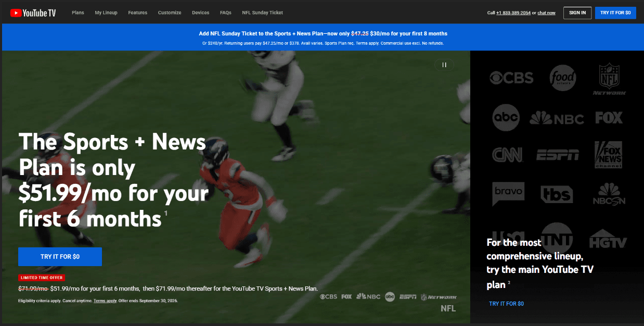The width and height of the screenshot is (644, 326).
Task: Click the CNN channel logo
Action: point(507,155)
